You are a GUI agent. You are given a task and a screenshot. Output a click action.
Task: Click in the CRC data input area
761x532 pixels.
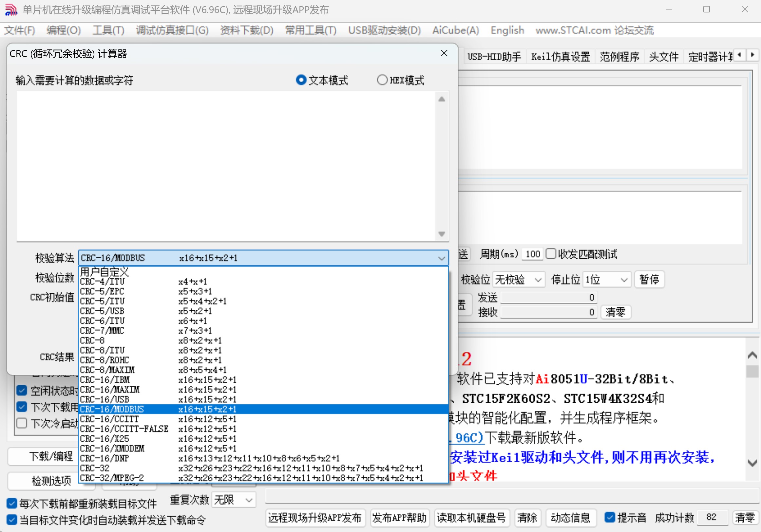pos(225,166)
